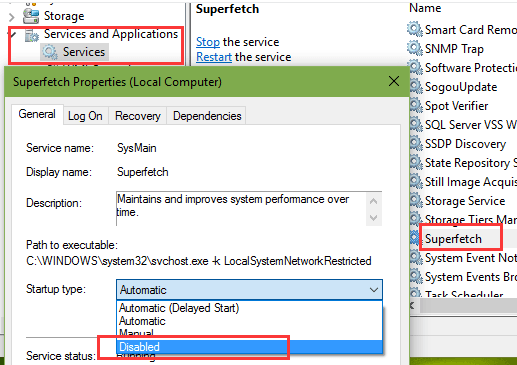Click the SysMain service name value

coord(137,148)
